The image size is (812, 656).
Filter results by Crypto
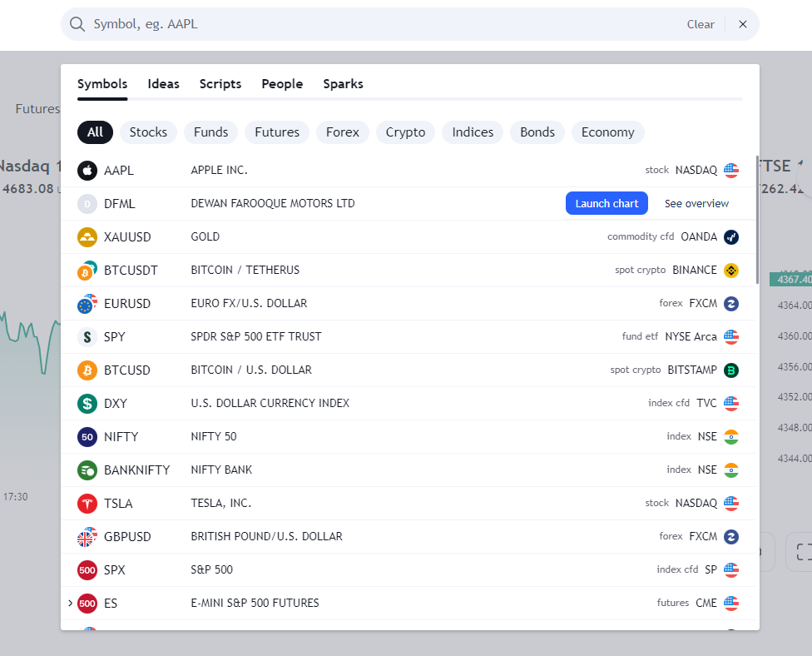click(x=405, y=132)
